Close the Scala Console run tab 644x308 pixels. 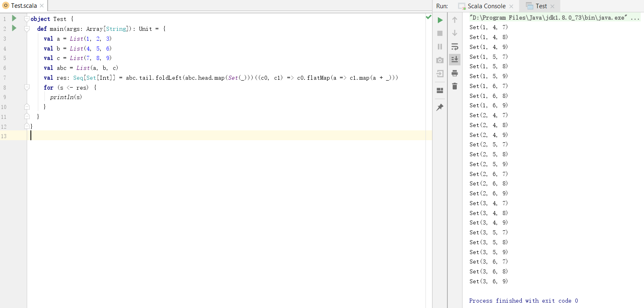point(511,6)
